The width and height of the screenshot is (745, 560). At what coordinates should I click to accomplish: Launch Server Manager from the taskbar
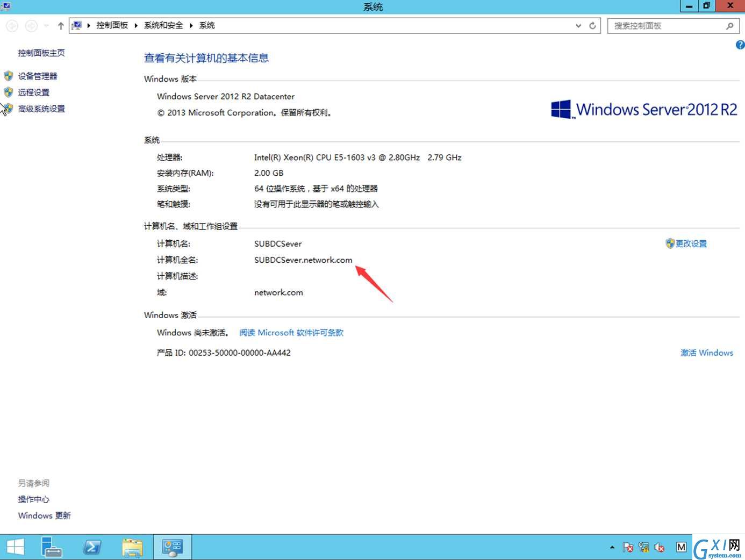[52, 547]
